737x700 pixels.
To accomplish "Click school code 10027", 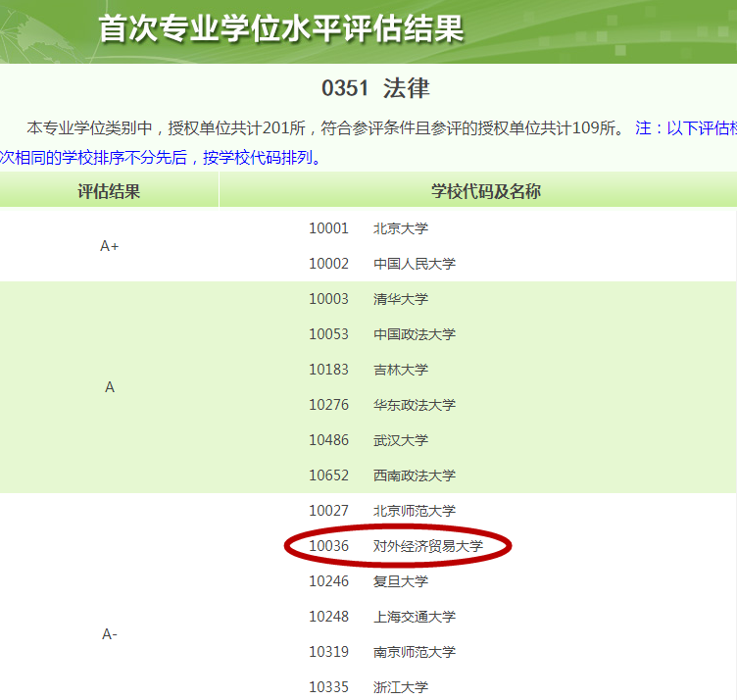I will pos(328,511).
